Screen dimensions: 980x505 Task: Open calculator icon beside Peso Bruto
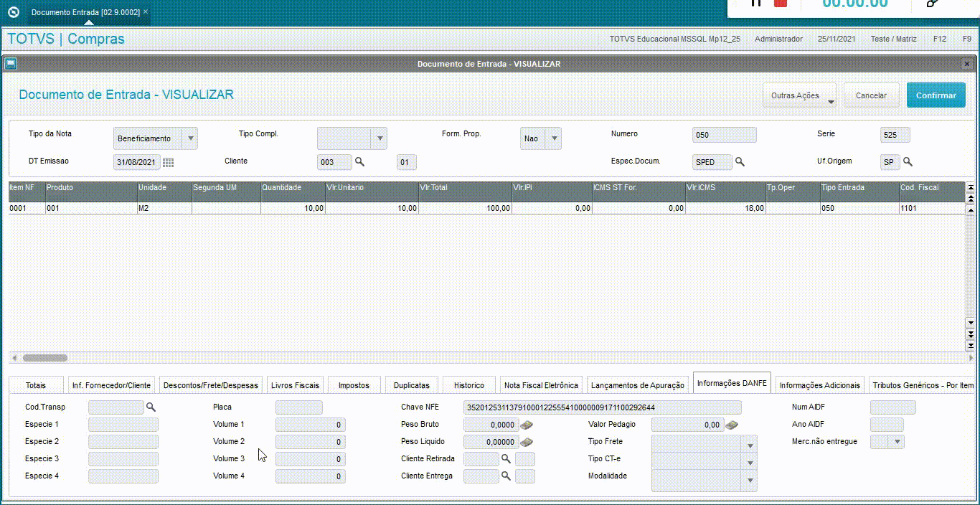(x=527, y=425)
